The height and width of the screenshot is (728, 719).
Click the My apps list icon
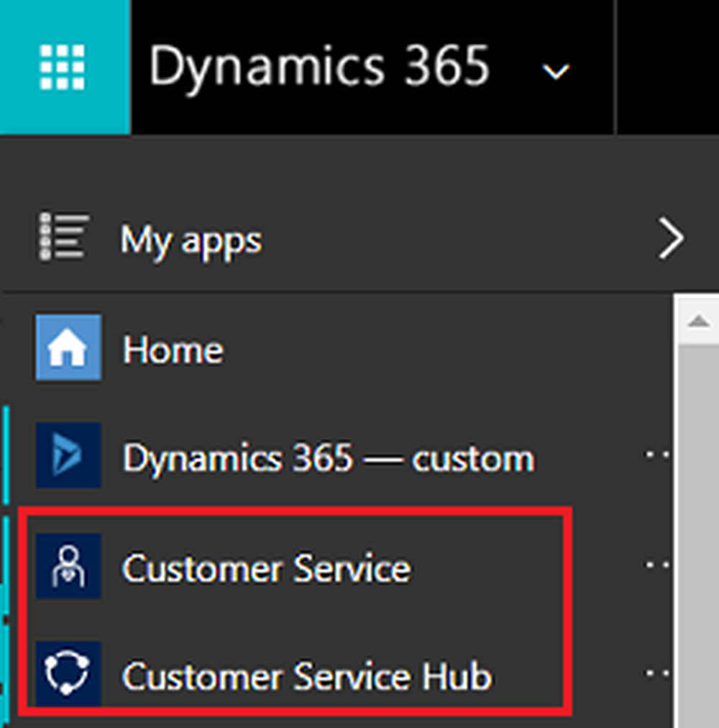point(63,237)
